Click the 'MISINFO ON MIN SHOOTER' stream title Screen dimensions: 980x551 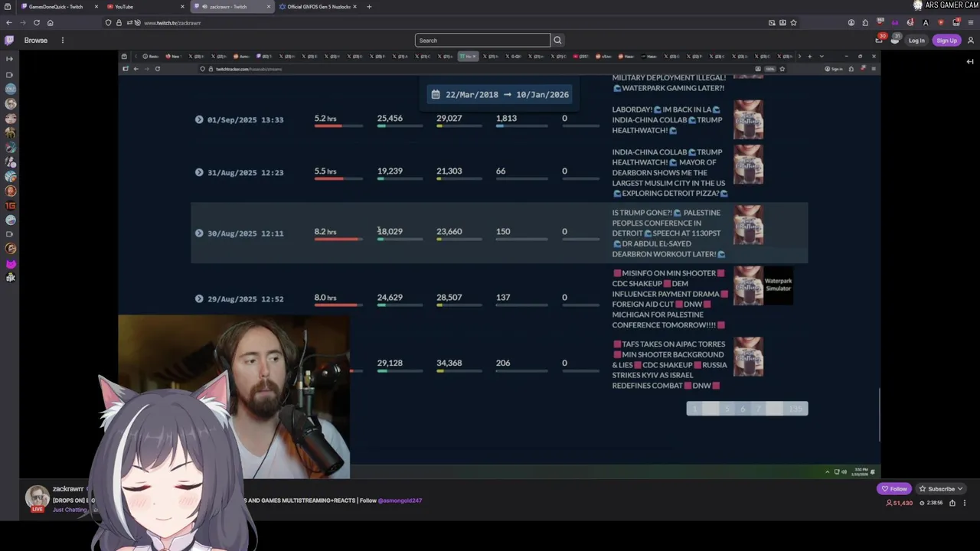coord(670,298)
